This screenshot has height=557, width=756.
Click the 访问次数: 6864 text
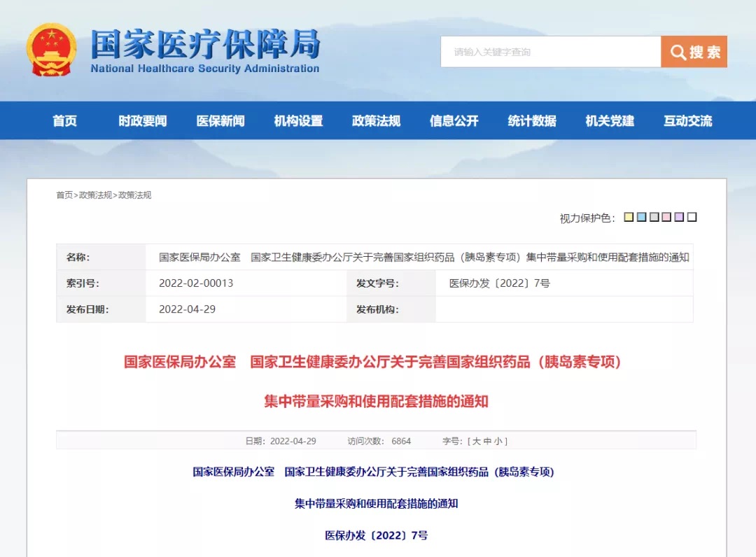coord(379,441)
